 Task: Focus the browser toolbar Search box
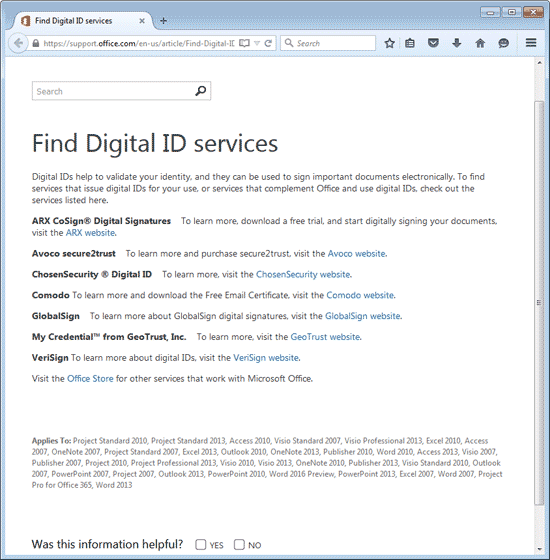[328, 43]
